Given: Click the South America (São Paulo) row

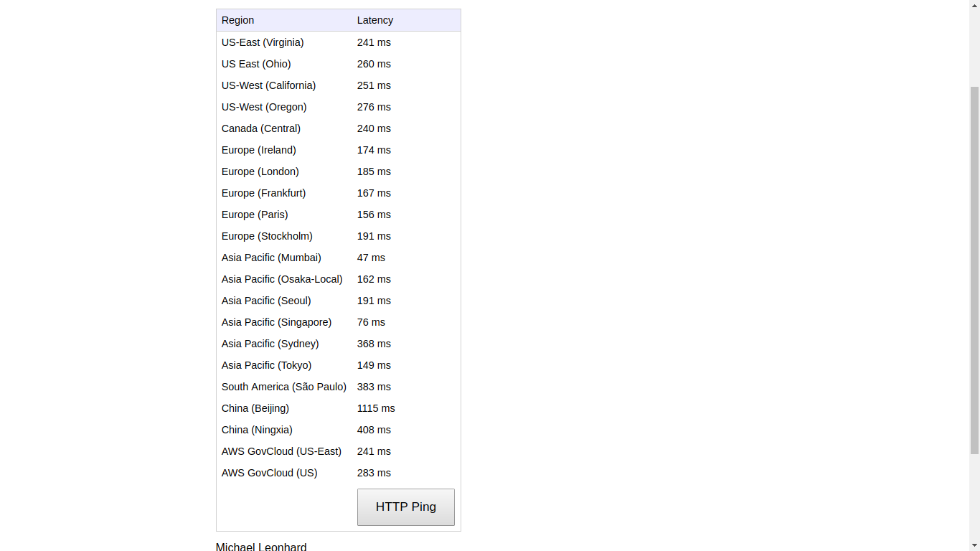Looking at the screenshot, I should 283,387.
